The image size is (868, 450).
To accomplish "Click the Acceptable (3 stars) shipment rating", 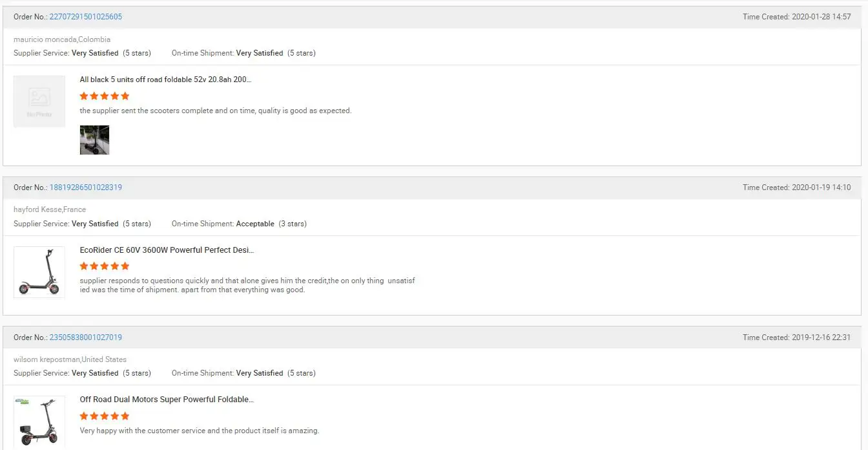I will click(x=271, y=224).
